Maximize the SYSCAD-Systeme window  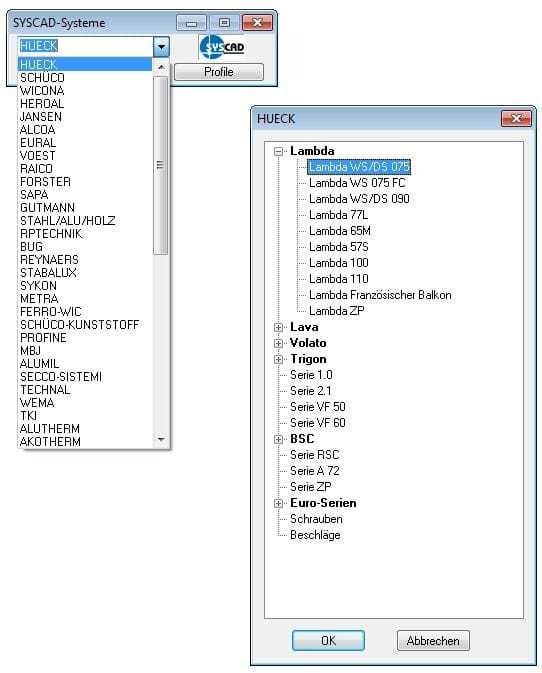[x=224, y=23]
